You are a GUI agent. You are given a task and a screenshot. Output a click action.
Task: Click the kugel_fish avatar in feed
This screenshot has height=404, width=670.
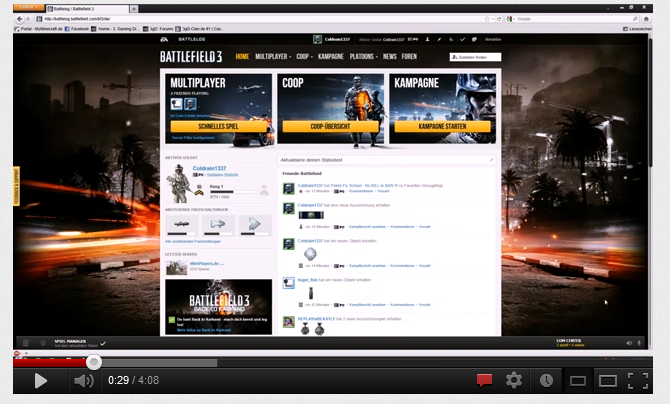(289, 283)
